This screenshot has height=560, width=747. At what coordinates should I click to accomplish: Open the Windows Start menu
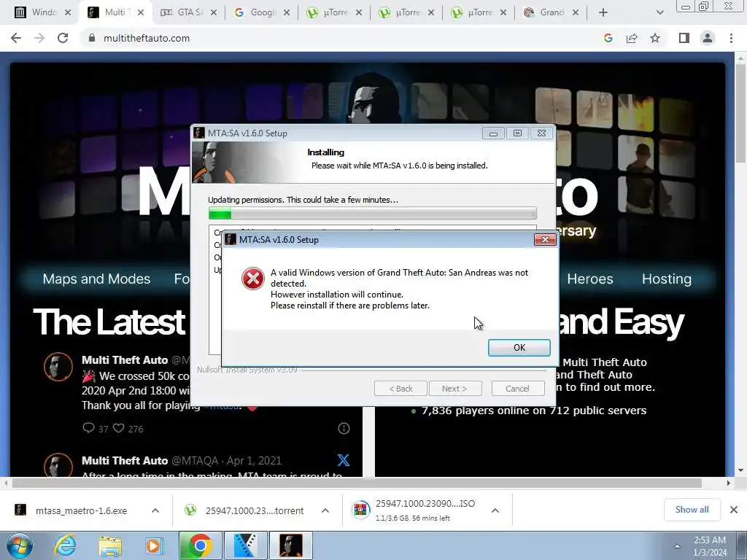pyautogui.click(x=20, y=545)
